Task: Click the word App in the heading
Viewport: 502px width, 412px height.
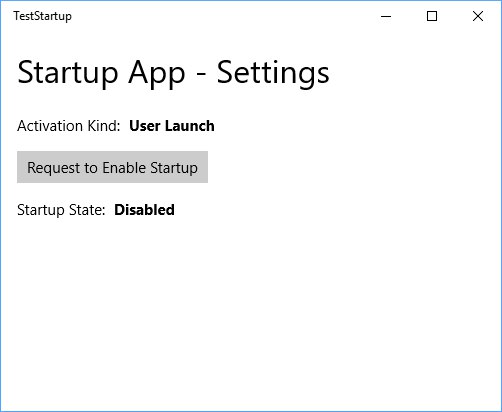Action: click(157, 74)
